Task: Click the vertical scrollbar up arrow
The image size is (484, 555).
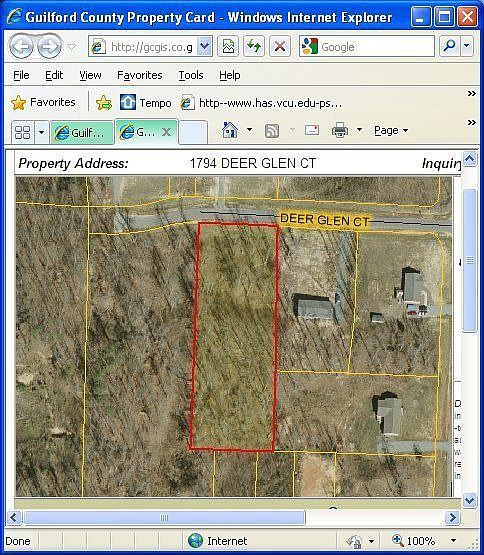Action: [x=469, y=159]
